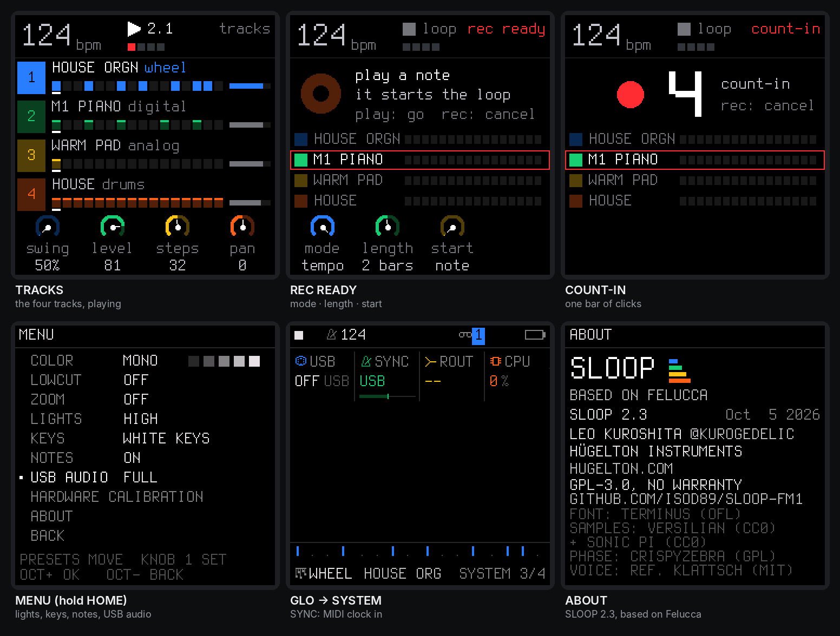Click the keyboard icon beside WHEEL
The image size is (840, 636).
click(300, 573)
